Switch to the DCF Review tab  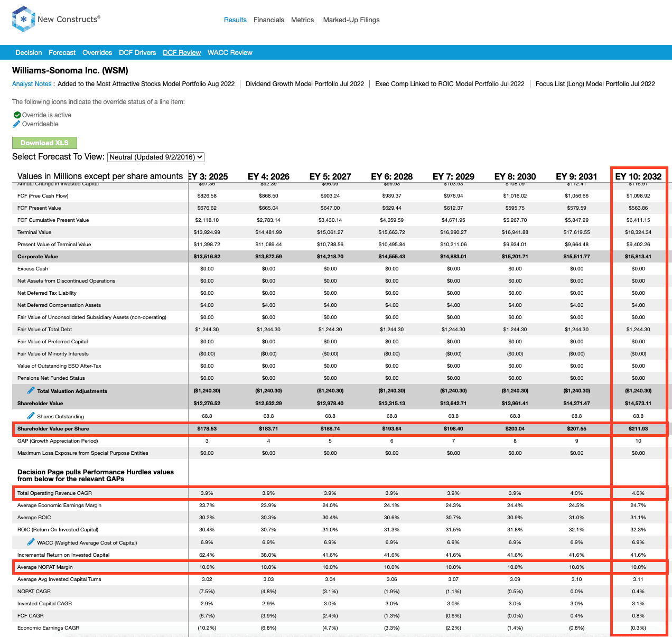tap(182, 53)
